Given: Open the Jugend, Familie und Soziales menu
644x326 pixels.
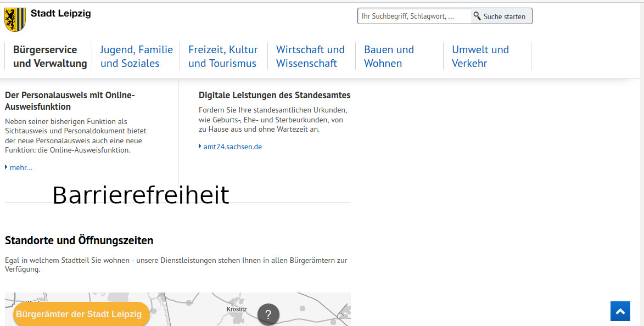Looking at the screenshot, I should tap(136, 56).
